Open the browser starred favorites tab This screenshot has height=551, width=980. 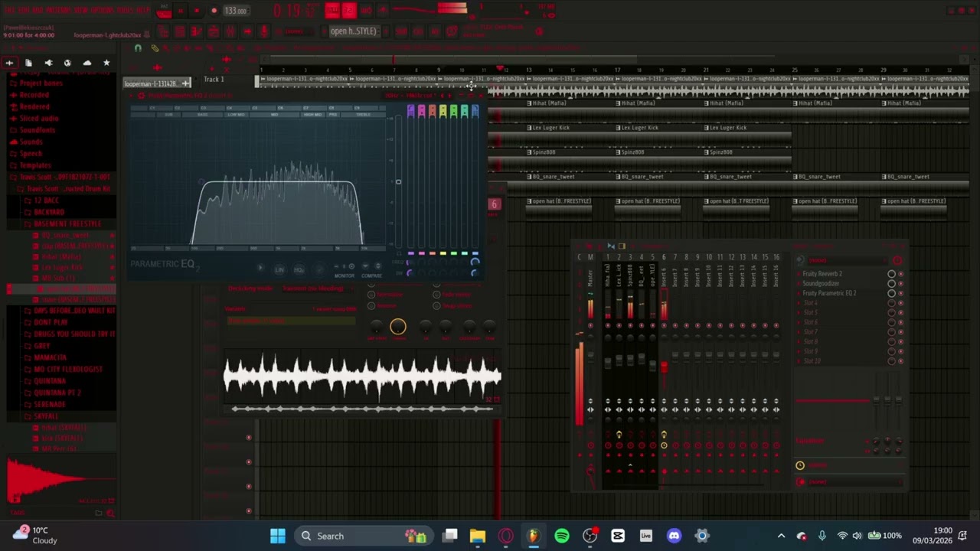coord(106,63)
